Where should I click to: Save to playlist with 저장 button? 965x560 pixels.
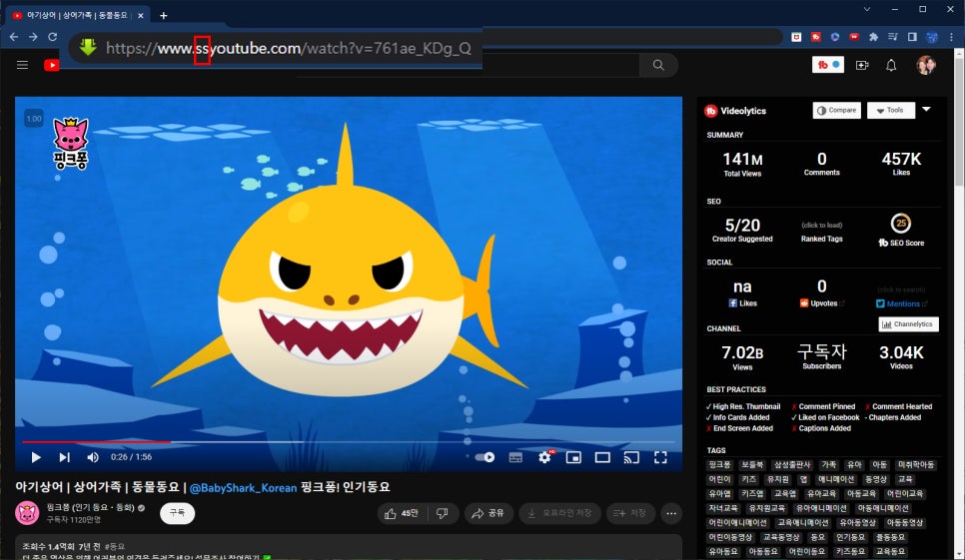click(630, 513)
